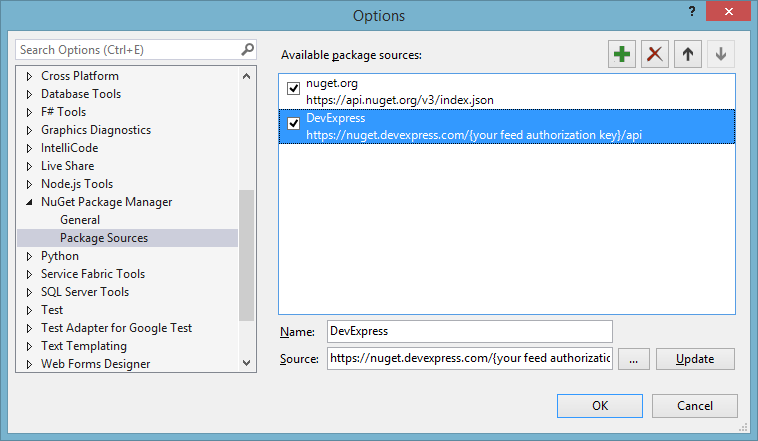Screen dimensions: 758x441
Task: Expand the F# Tools node
Action: 29,112
